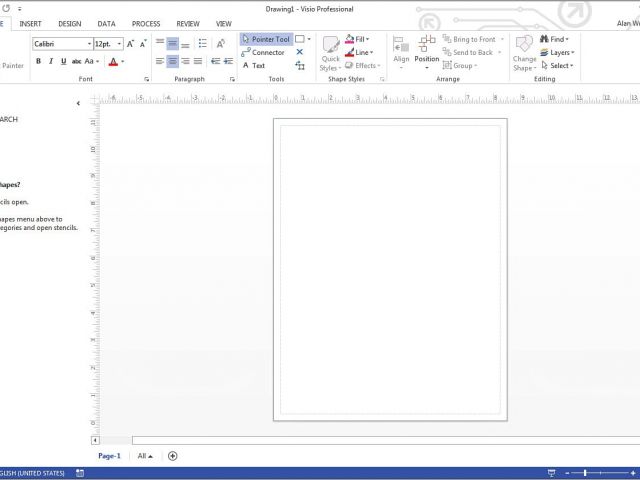Insert a new page with plus icon
This screenshot has height=480, width=640.
[173, 456]
